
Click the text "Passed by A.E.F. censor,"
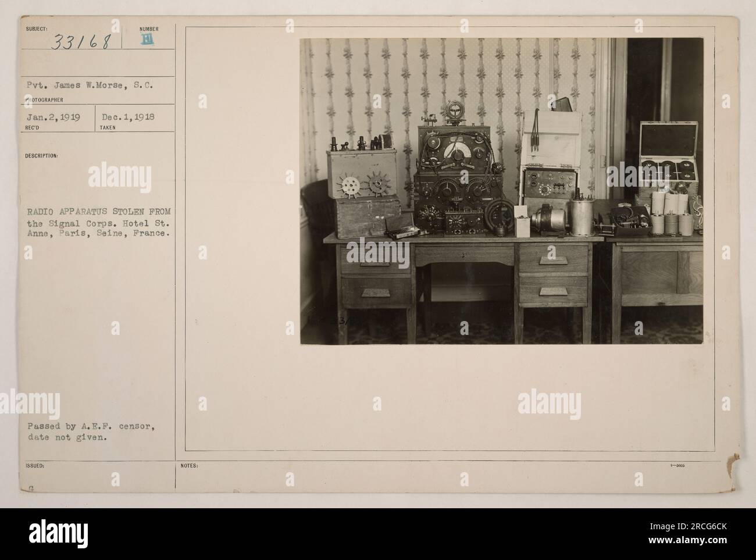pos(90,426)
